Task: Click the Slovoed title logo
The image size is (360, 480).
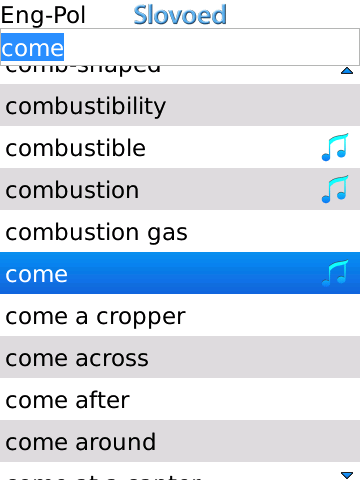Action: (180, 15)
